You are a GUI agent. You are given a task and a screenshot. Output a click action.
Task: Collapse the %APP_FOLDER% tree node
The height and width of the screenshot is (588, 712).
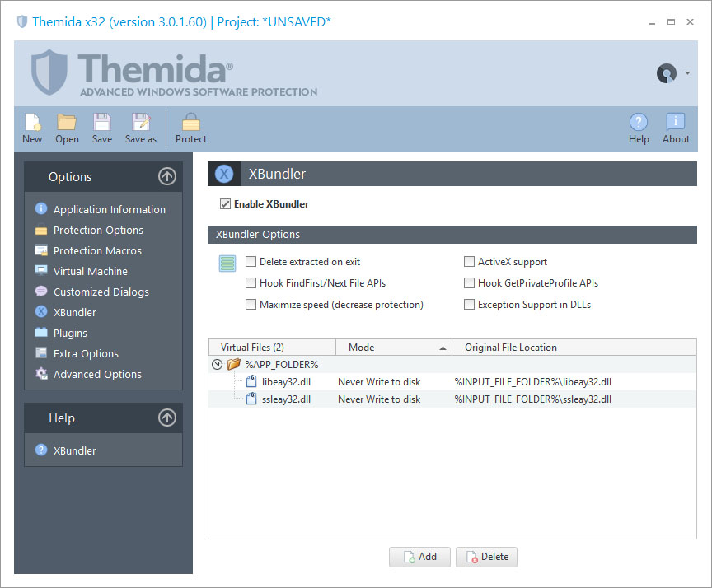click(217, 364)
